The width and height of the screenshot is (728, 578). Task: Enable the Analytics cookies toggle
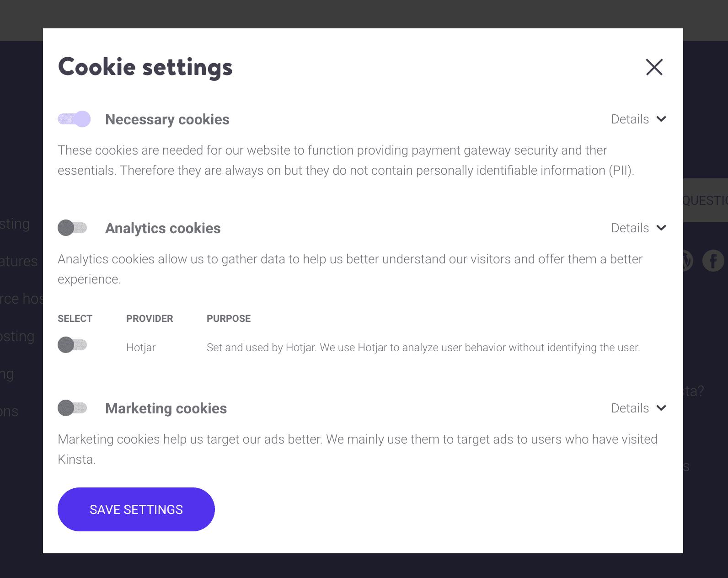point(72,228)
